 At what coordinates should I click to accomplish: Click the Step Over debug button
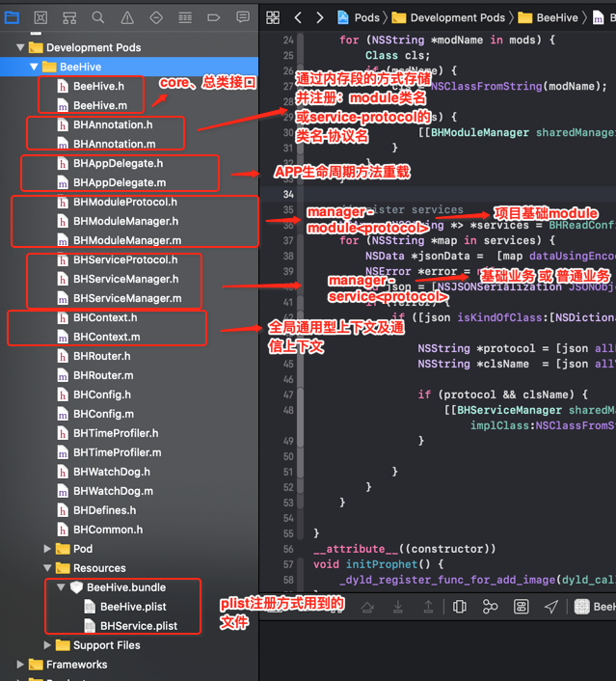click(367, 607)
